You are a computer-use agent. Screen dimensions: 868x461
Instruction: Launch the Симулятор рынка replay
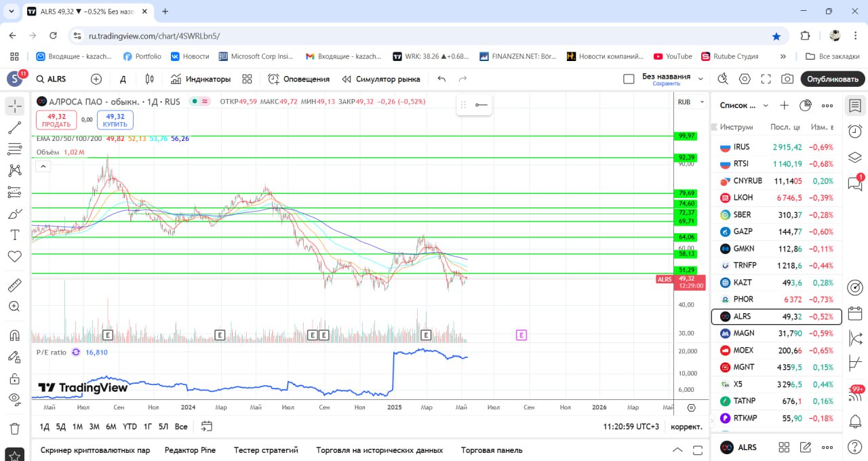coord(380,79)
